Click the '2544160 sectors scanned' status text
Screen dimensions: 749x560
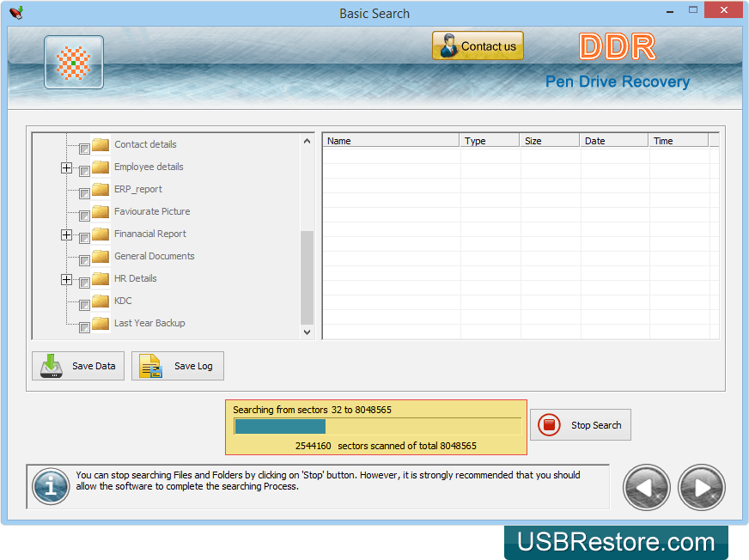pyautogui.click(x=386, y=446)
